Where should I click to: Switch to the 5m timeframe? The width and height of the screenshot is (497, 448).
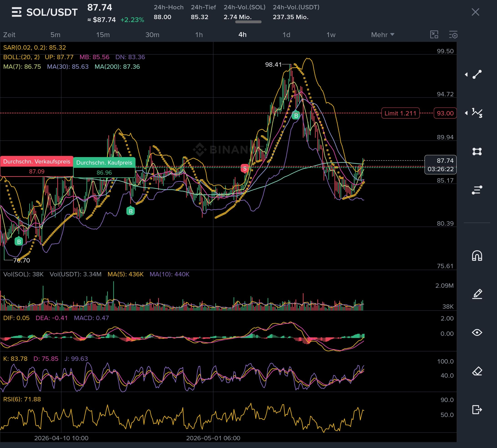55,35
